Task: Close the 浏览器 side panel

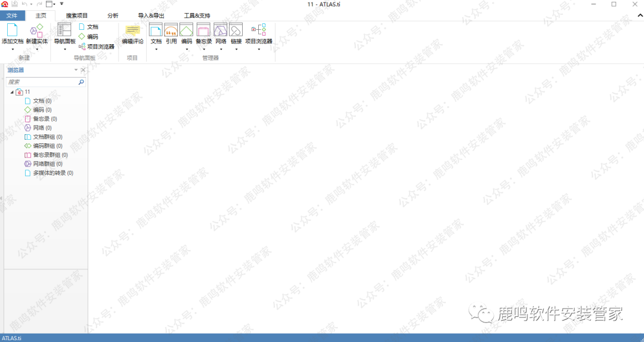Action: (x=83, y=70)
